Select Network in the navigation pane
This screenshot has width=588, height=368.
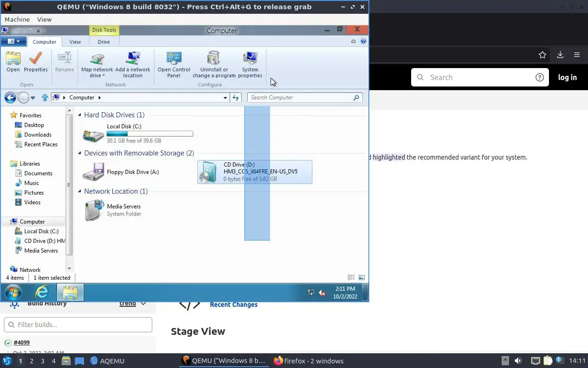click(30, 270)
